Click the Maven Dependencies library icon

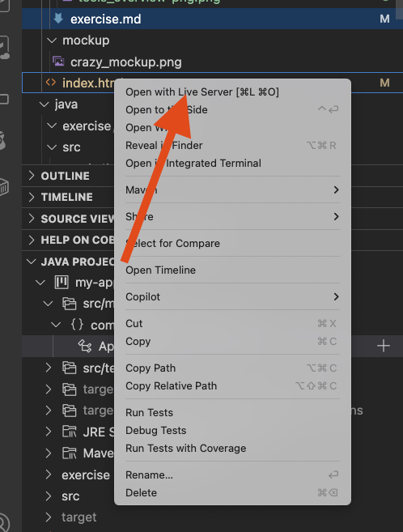click(x=69, y=453)
